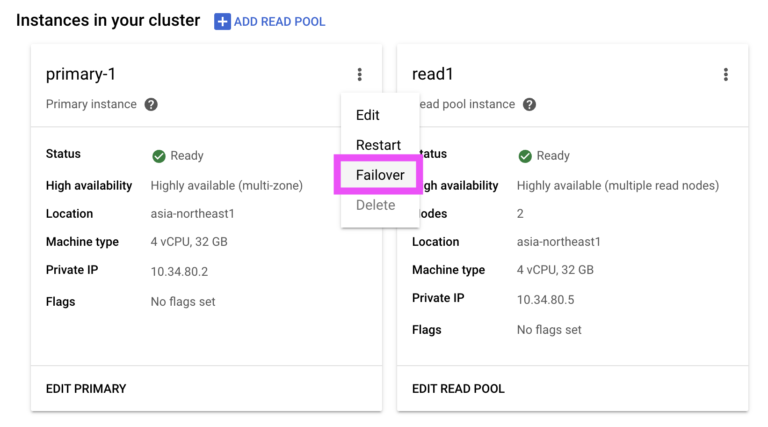
Task: Click help icon next to read pool instance
Action: pos(529,104)
